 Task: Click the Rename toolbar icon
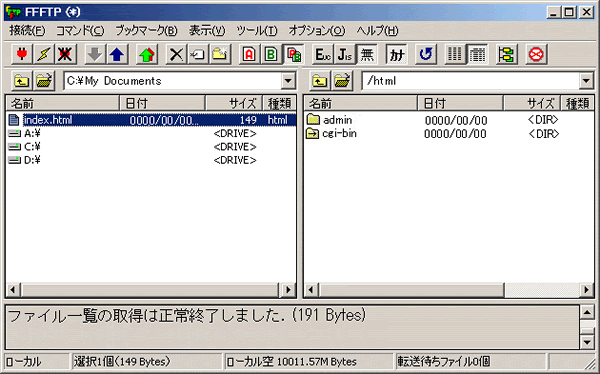click(198, 54)
